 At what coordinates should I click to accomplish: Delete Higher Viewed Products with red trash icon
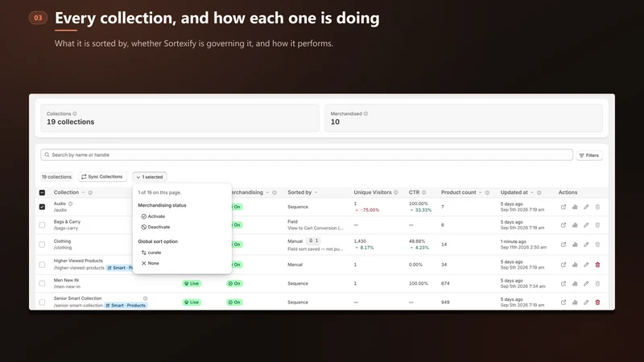tap(597, 265)
